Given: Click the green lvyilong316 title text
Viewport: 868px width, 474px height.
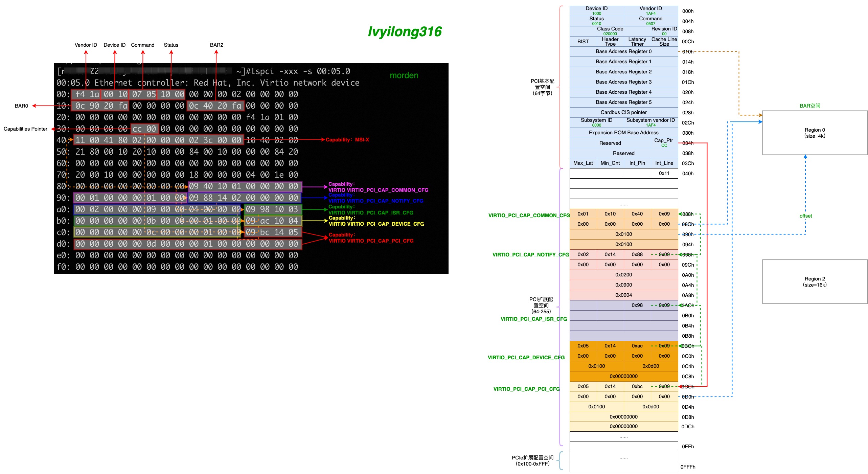Looking at the screenshot, I should click(x=405, y=32).
